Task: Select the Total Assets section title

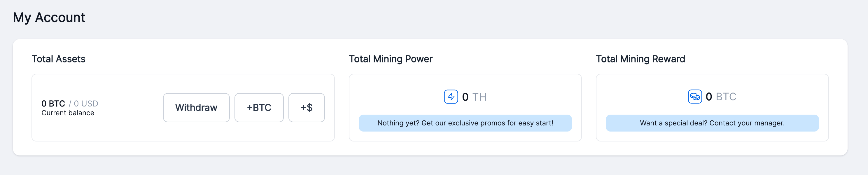Action: [x=58, y=59]
